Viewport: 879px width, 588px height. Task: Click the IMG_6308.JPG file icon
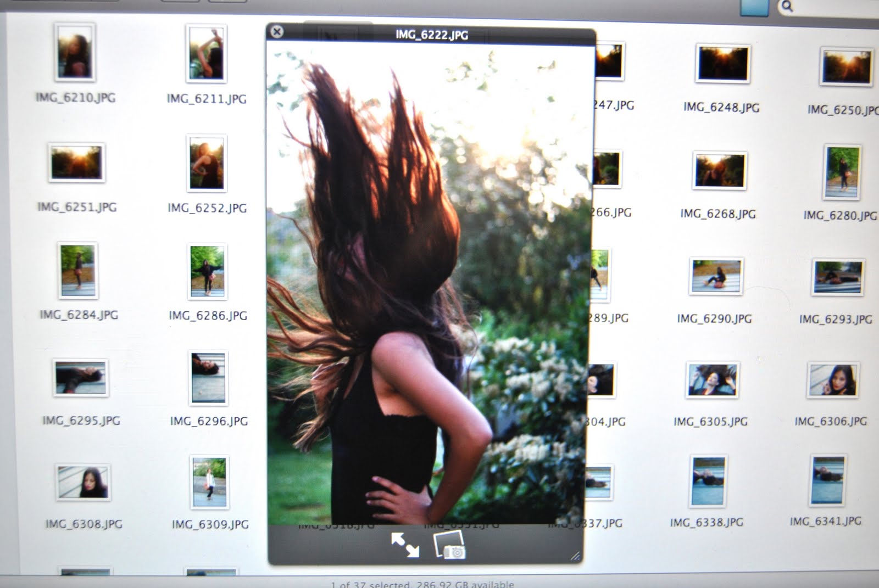point(83,482)
